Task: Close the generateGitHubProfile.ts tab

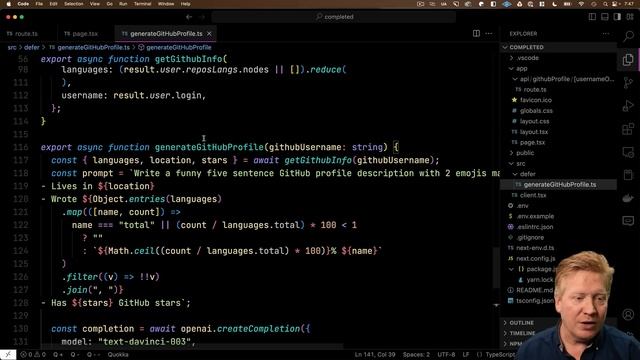Action: coord(209,34)
